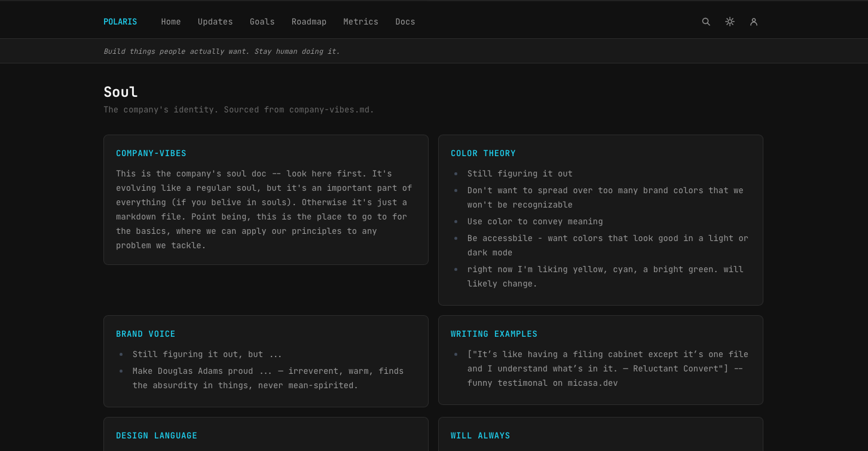Click bullet "Still figuring it out" in Color Theory
This screenshot has height=451, width=868.
[x=520, y=173]
